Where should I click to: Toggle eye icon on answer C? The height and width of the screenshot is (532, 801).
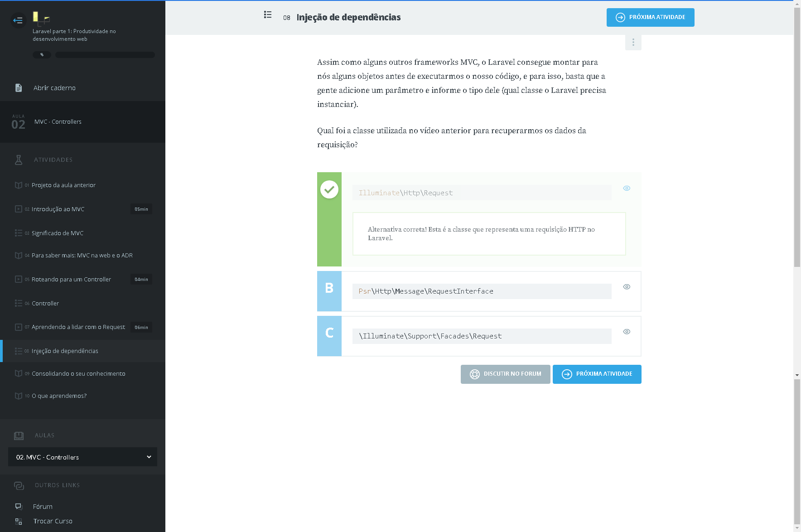click(627, 332)
